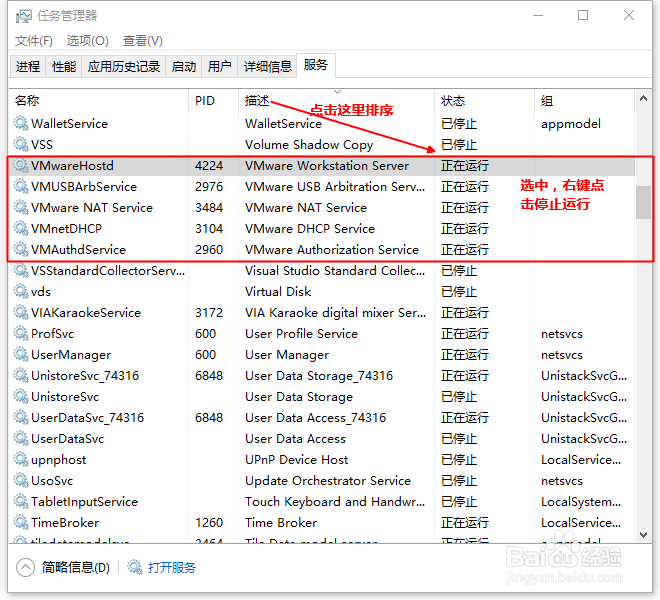Click gear icon beside TabletInputService
The width and height of the screenshot is (660, 600).
21,501
